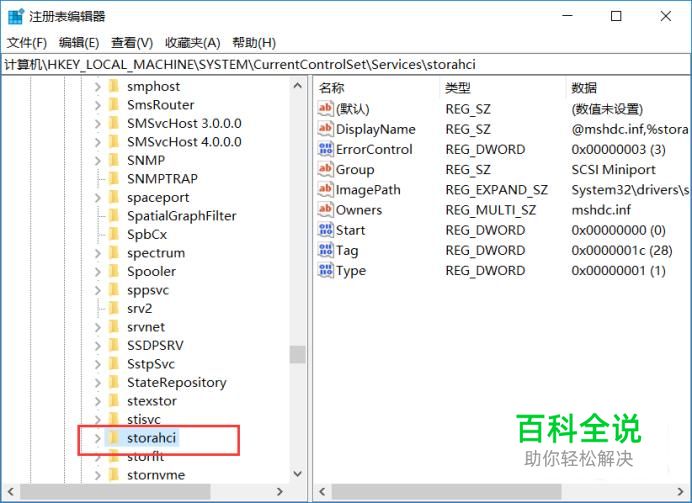Click the SpbCx folder icon

pyautogui.click(x=114, y=234)
